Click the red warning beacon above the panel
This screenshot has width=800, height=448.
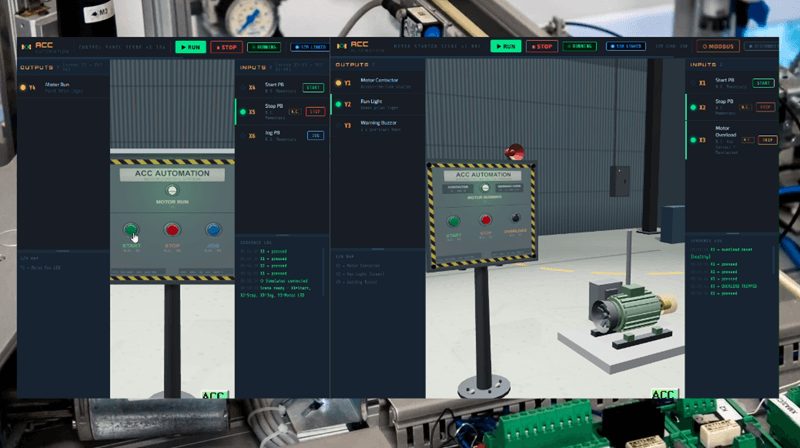click(514, 152)
